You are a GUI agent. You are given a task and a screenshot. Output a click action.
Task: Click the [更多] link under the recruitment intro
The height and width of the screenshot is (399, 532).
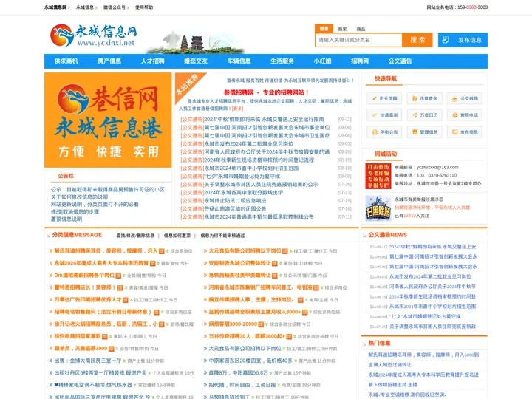[237, 109]
